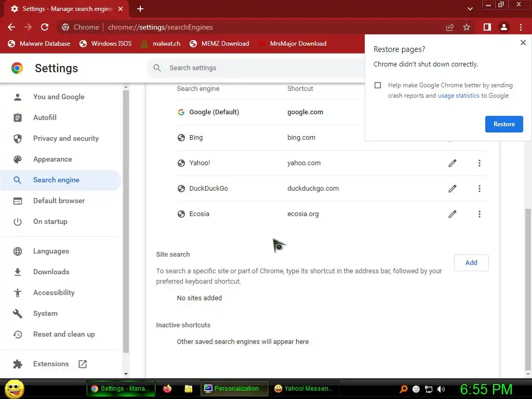This screenshot has height=399, width=532.
Task: Switch to Personalization taskbar window
Action: 234,389
